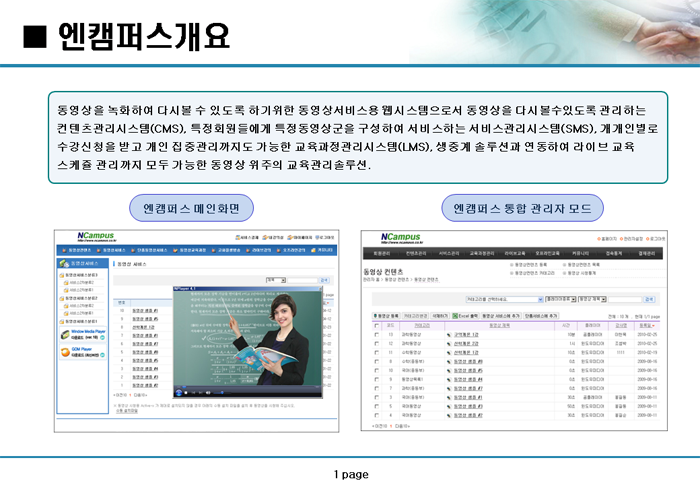The image size is (700, 485).
Task: Click edit pencil icon for code 3 row
Action: (449, 397)
